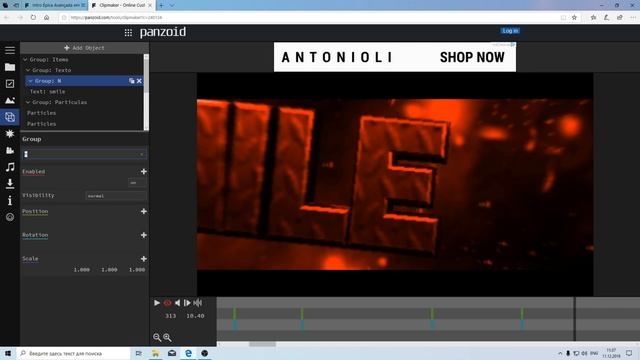This screenshot has height=360, width=640.
Task: Open Edge from the Windows taskbar
Action: pos(188,353)
